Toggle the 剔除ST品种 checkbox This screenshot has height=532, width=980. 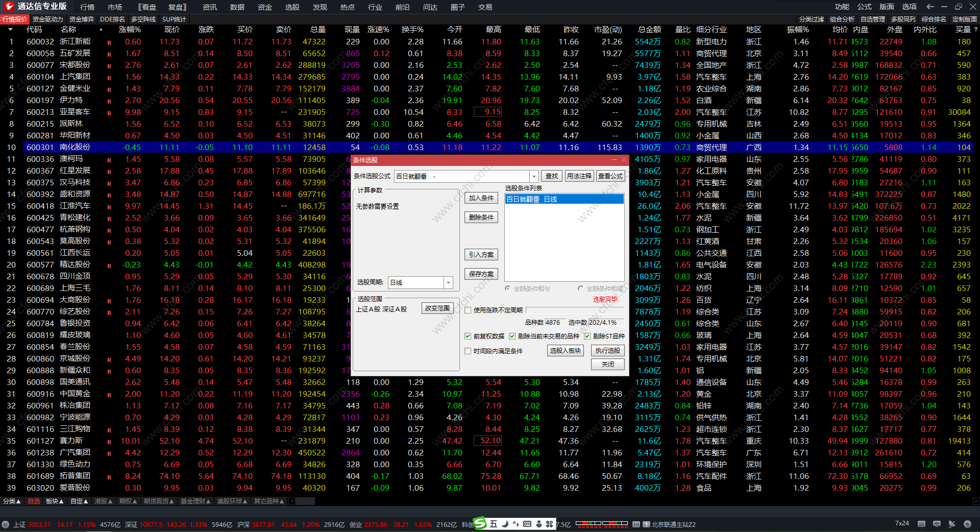(587, 336)
